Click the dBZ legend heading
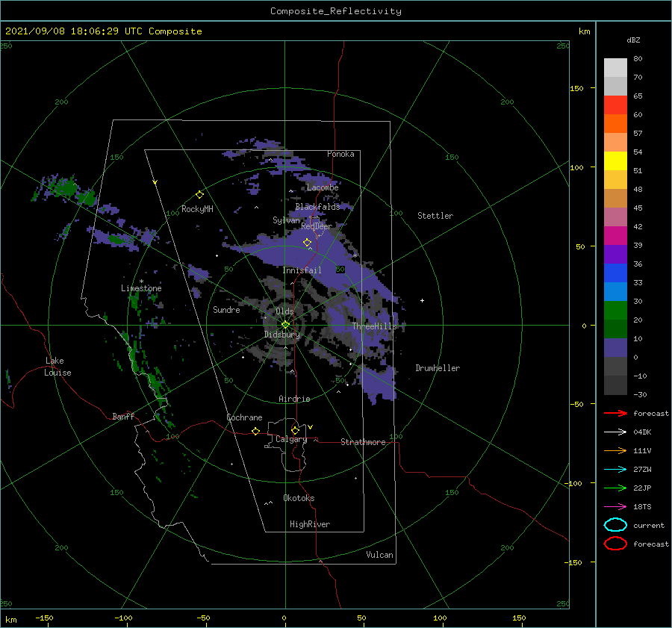 coord(633,40)
